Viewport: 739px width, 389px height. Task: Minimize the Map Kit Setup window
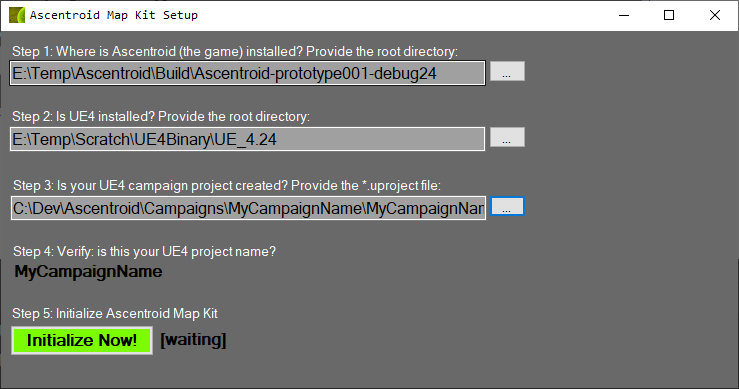pyautogui.click(x=624, y=16)
